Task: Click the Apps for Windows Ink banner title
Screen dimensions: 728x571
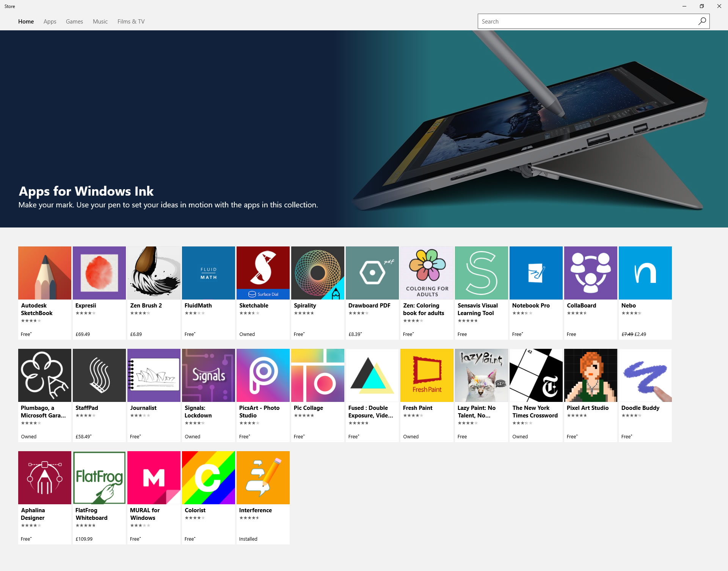Action: (86, 191)
